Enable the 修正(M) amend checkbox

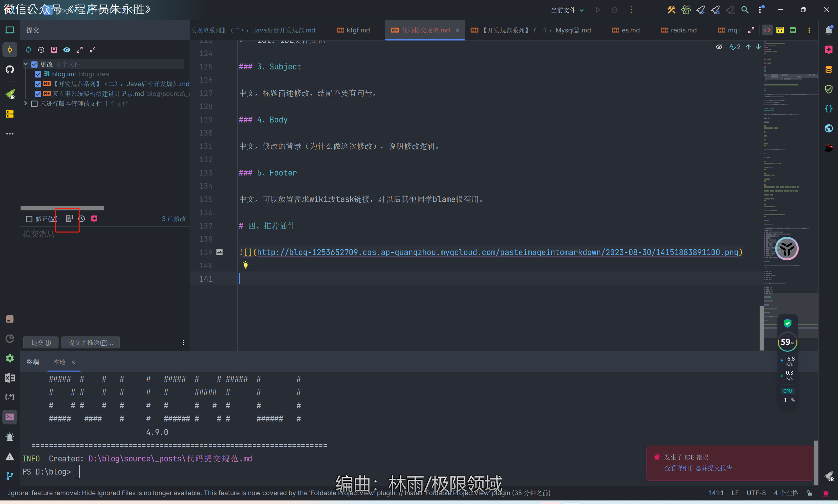(29, 219)
